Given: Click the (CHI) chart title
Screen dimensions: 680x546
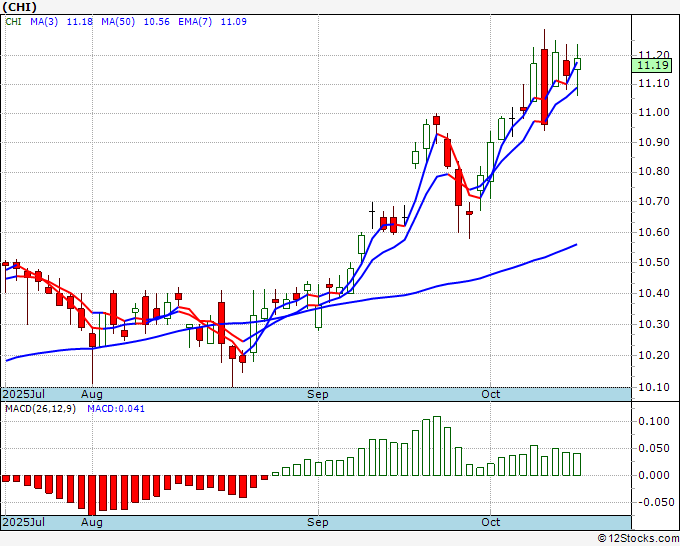Looking at the screenshot, I should (x=20, y=7).
